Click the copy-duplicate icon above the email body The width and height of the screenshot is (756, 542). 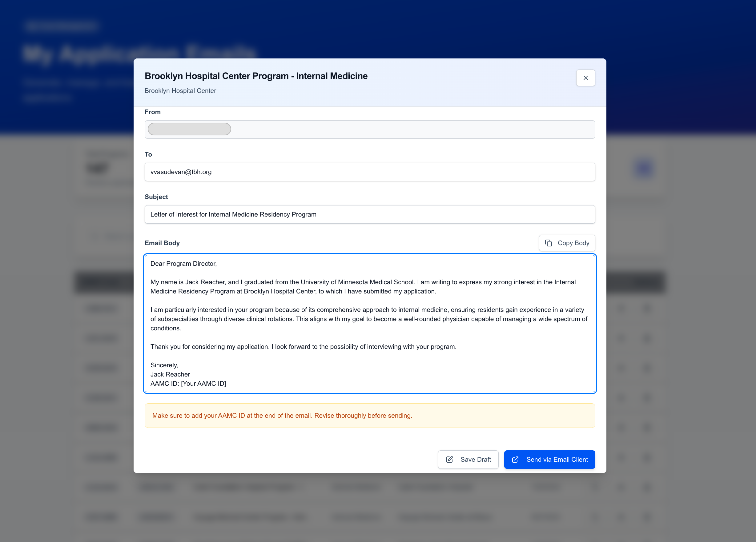[x=549, y=243]
